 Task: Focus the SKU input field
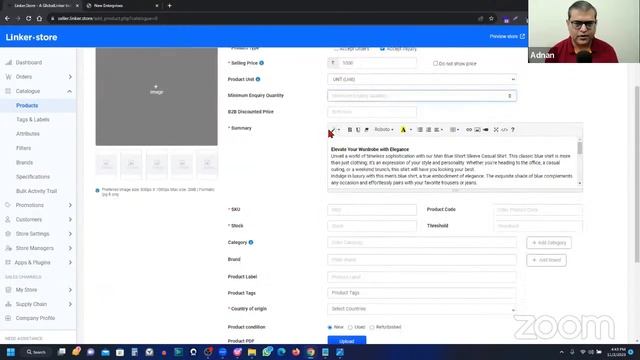(x=372, y=210)
